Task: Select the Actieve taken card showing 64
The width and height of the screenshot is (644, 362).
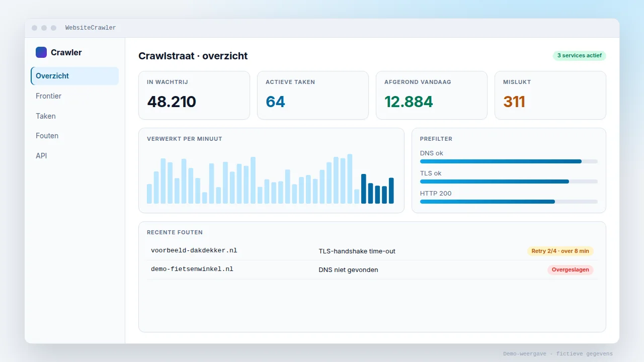Action: 313,96
